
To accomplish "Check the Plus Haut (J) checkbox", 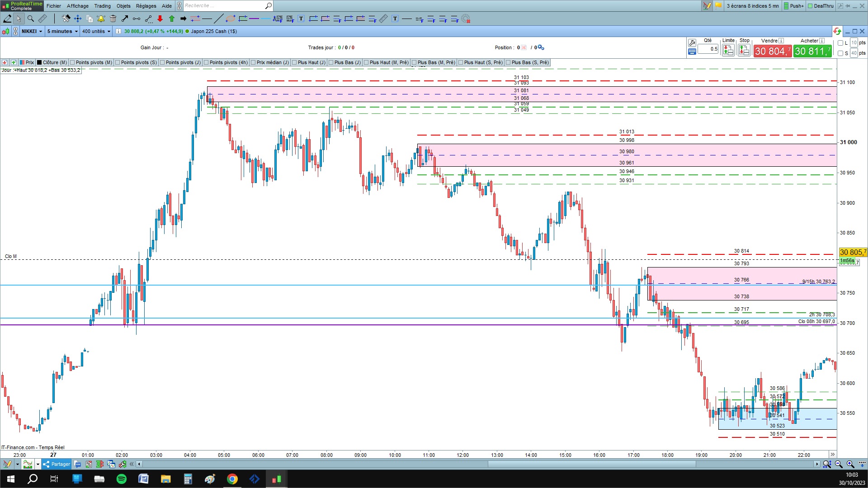I will (x=294, y=62).
